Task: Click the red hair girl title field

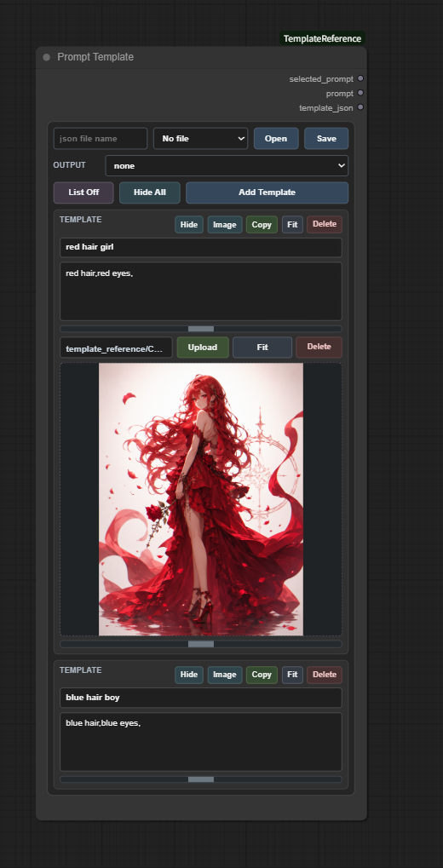Action: point(200,247)
